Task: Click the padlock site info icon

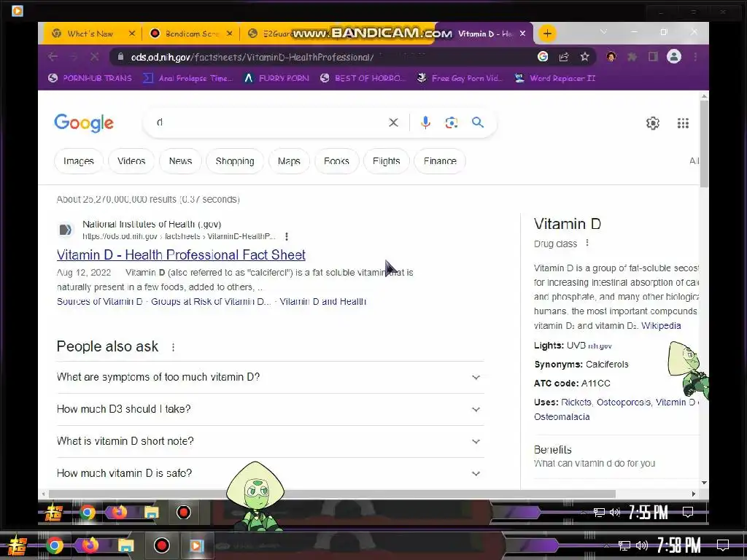Action: tap(120, 57)
